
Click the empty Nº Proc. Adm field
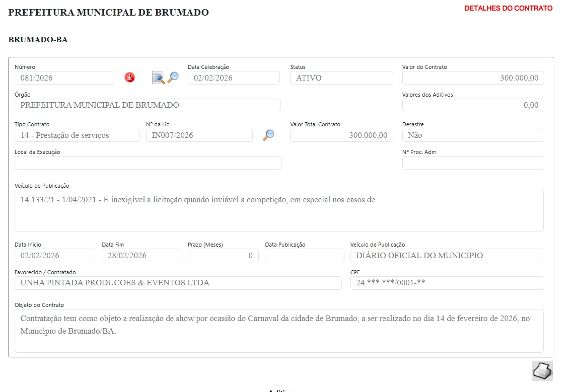(473, 163)
